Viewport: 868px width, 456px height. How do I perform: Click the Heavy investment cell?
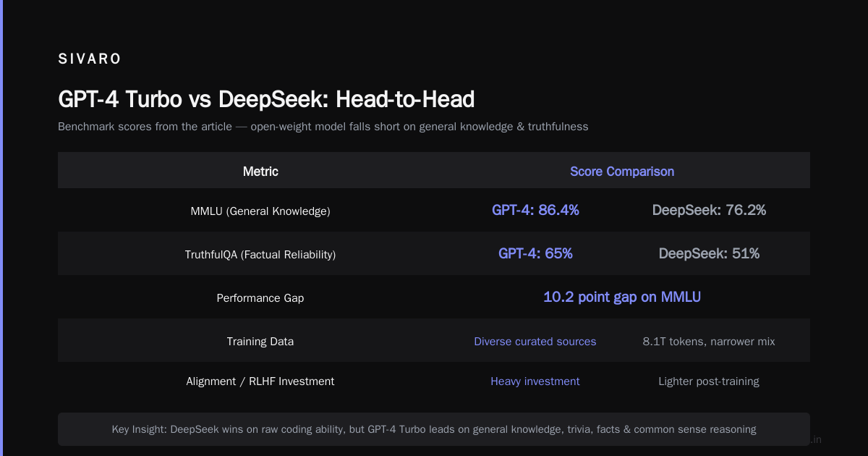[x=535, y=381]
